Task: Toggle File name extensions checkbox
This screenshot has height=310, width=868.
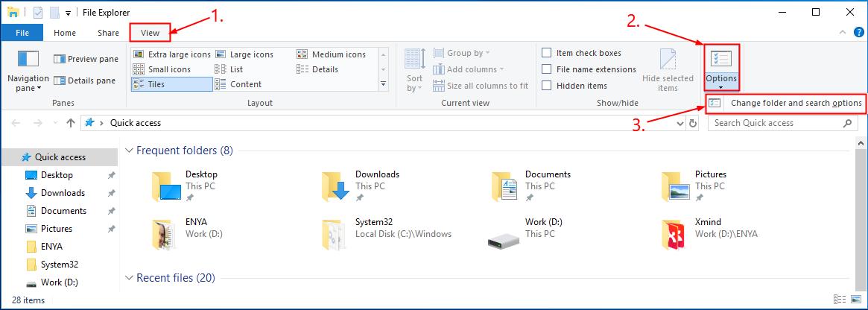Action: (x=547, y=69)
